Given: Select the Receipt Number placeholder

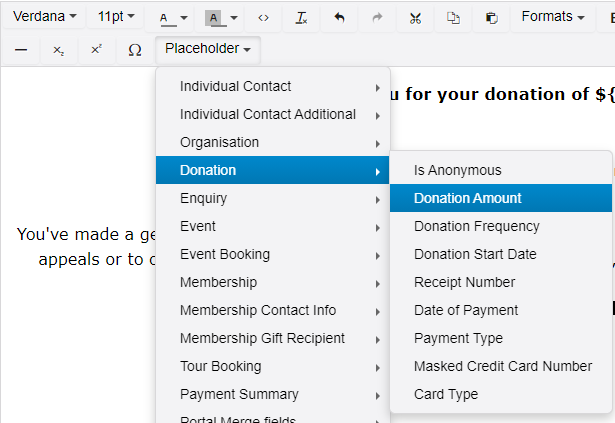Looking at the screenshot, I should [x=464, y=282].
